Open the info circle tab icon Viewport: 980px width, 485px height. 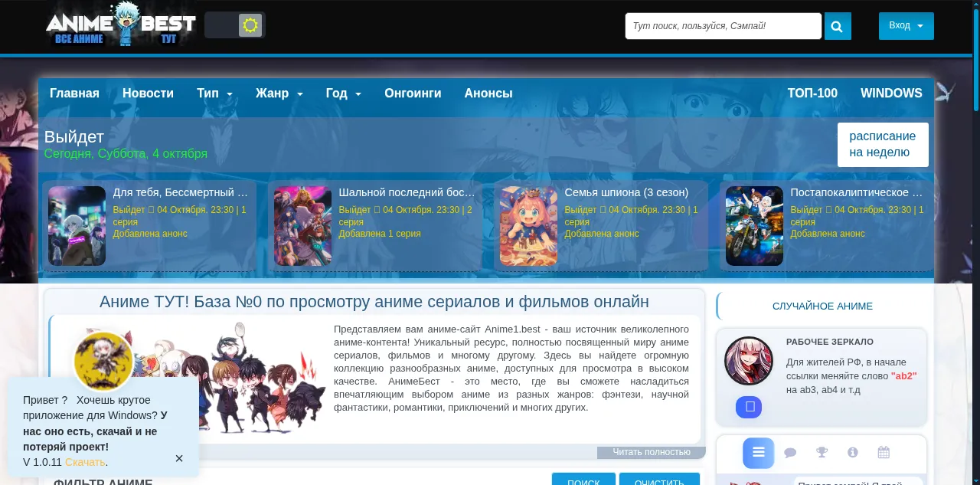coord(852,453)
